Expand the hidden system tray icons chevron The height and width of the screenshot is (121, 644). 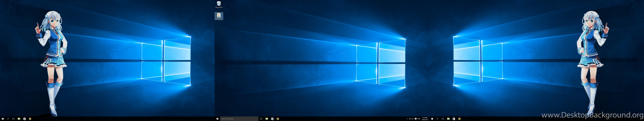click(x=408, y=119)
